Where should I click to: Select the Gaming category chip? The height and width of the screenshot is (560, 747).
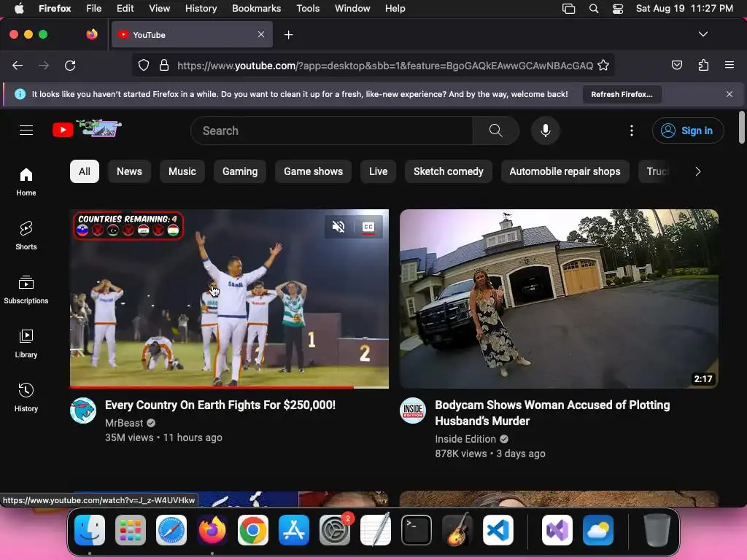[239, 171]
